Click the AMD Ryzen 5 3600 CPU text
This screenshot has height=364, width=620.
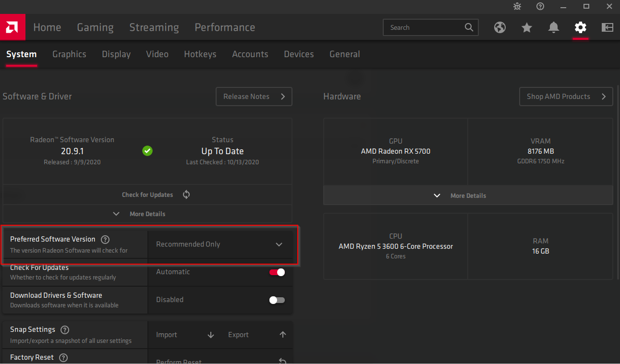pos(396,246)
